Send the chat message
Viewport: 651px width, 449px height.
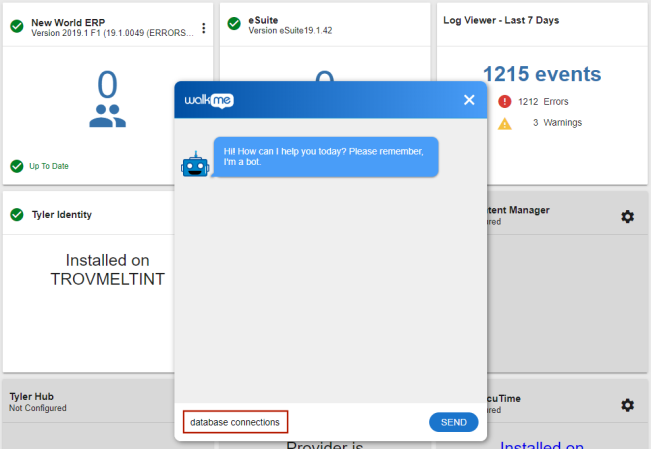click(453, 422)
